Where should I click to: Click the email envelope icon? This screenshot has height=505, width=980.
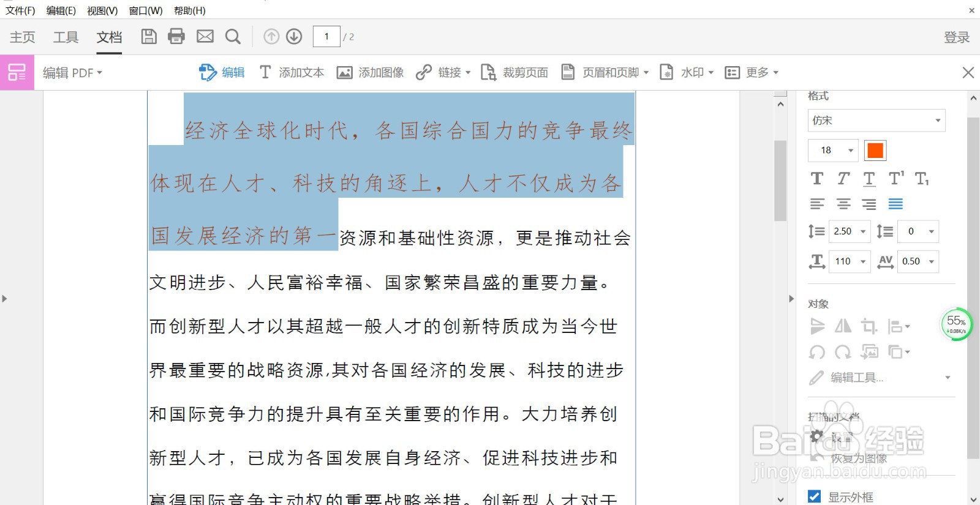tap(205, 37)
